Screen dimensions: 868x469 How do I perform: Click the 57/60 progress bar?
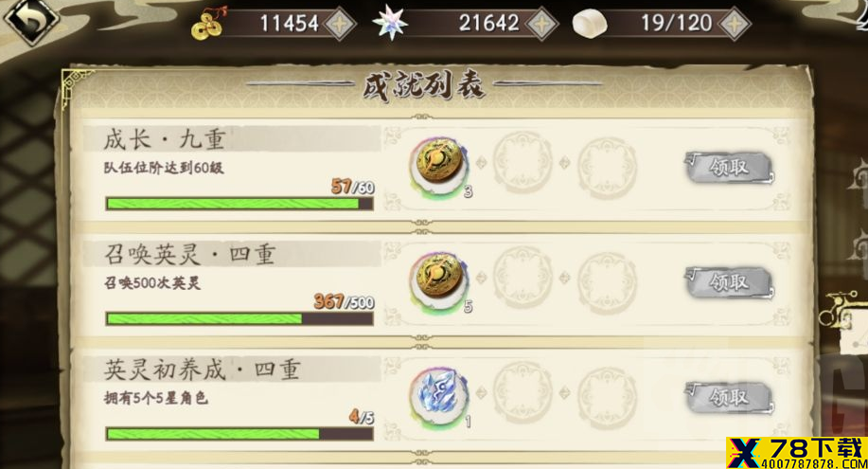[x=239, y=204]
